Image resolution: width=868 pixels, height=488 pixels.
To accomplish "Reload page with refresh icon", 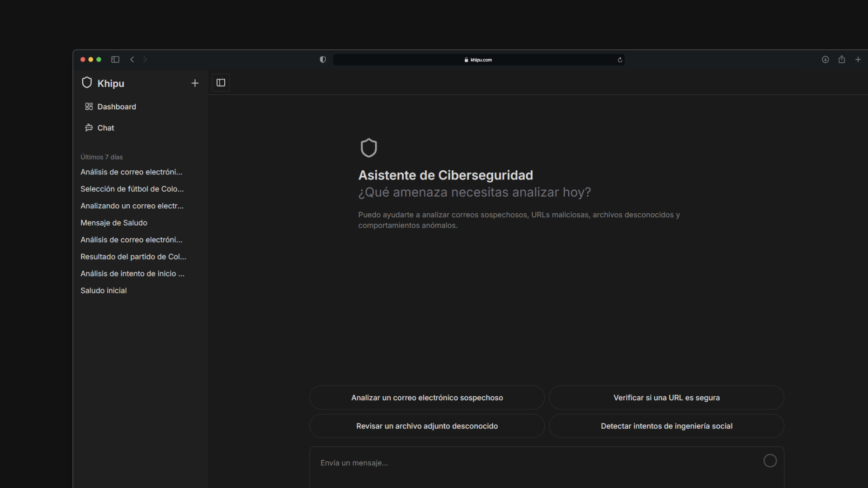I will click(620, 60).
